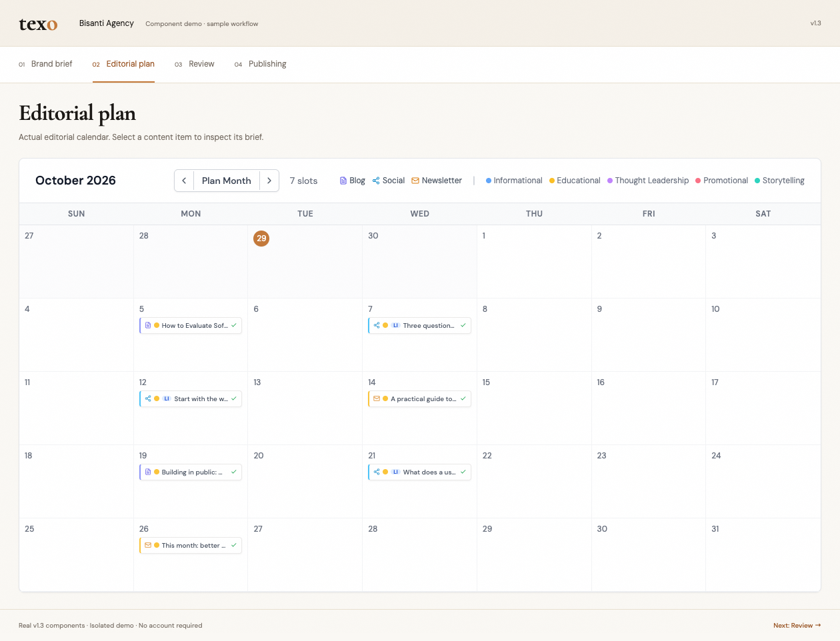Open the Brand brief step tab

click(x=45, y=64)
